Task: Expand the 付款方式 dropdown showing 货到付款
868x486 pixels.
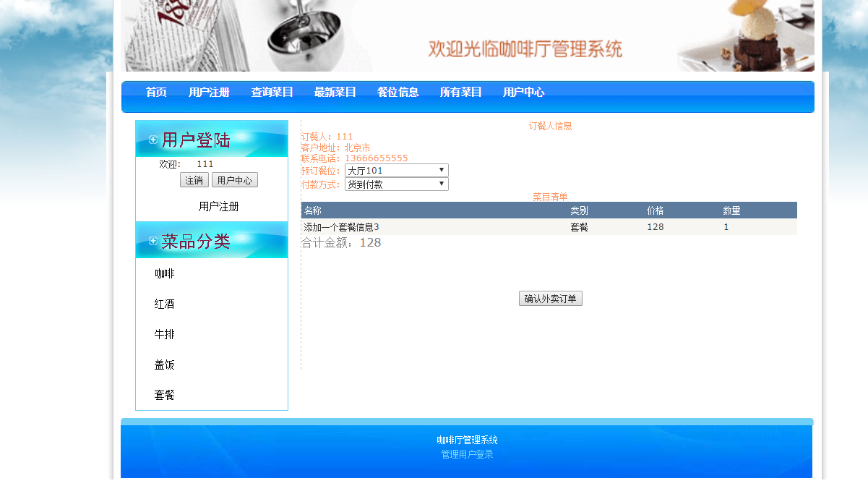Action: (x=397, y=184)
